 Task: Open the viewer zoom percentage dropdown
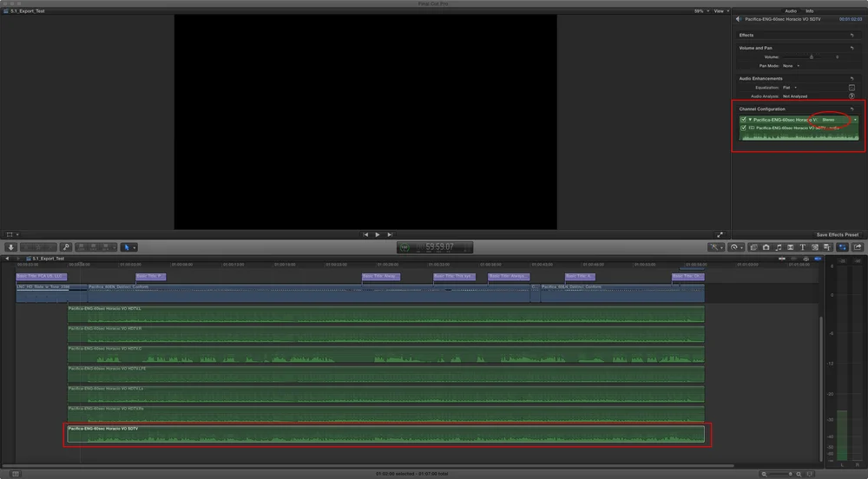(701, 11)
